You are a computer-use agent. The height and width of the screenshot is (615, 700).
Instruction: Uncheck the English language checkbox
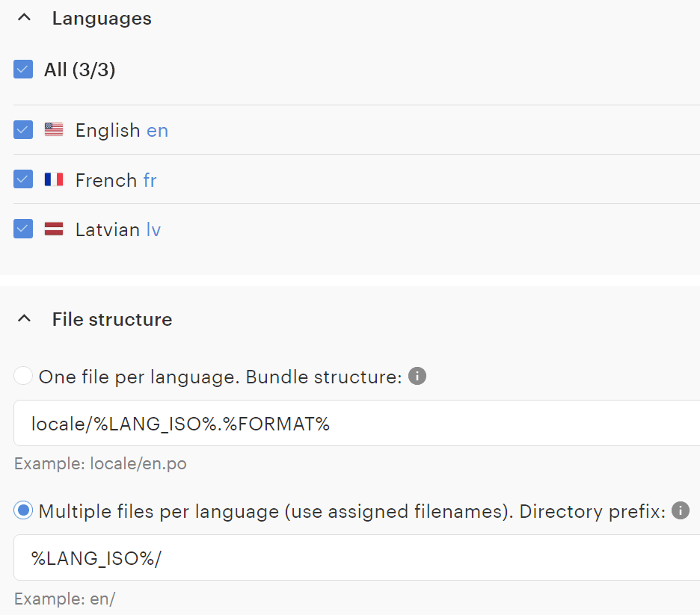pyautogui.click(x=23, y=130)
